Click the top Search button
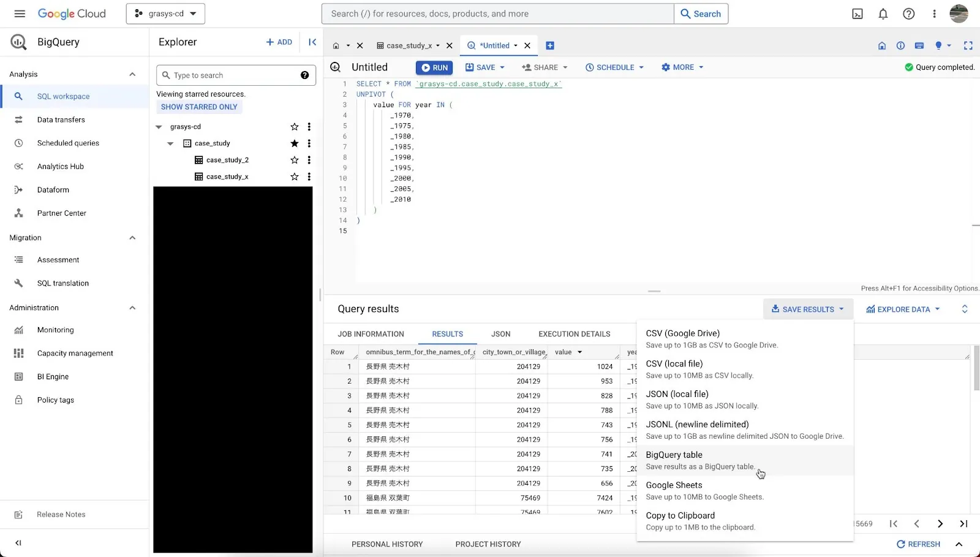The height and width of the screenshot is (557, 980). pyautogui.click(x=701, y=13)
